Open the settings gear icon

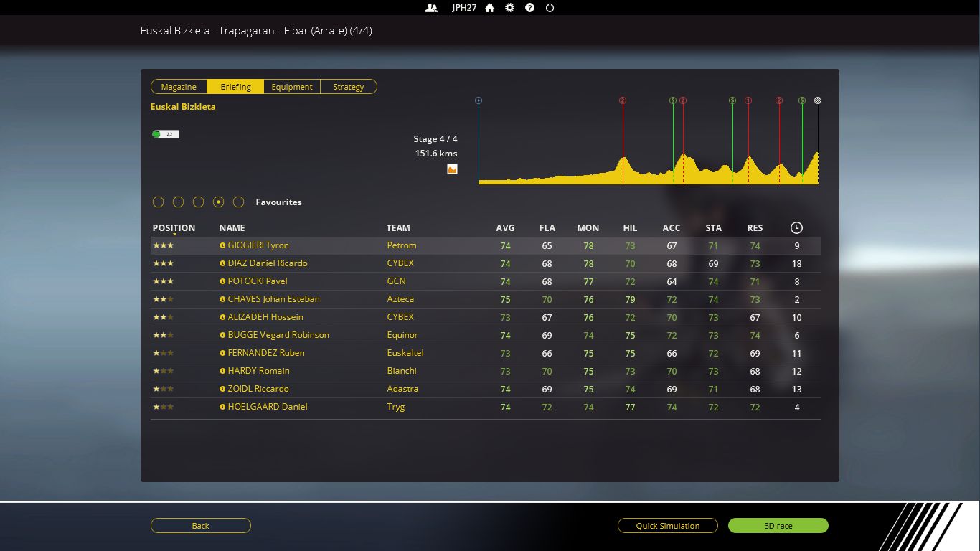[x=509, y=8]
